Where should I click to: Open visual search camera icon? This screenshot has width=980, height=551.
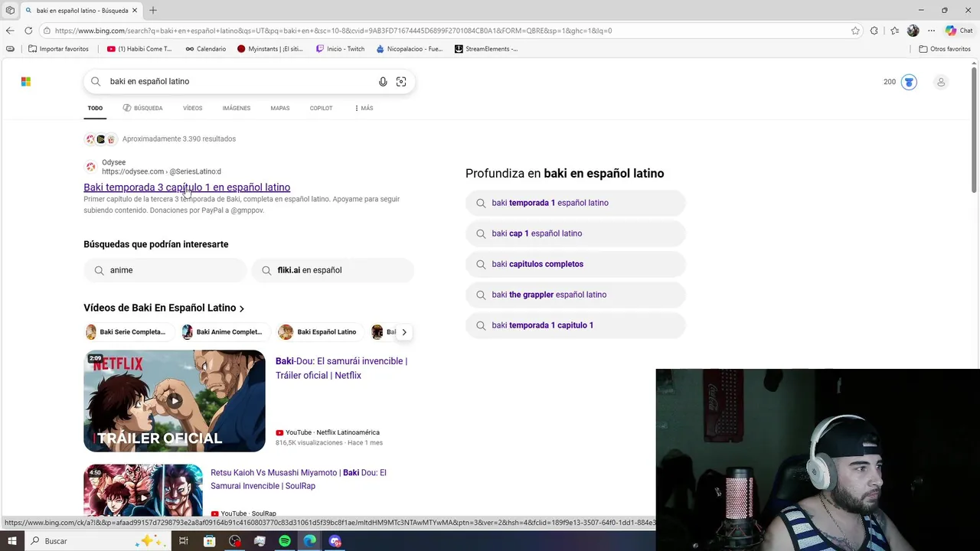401,82
